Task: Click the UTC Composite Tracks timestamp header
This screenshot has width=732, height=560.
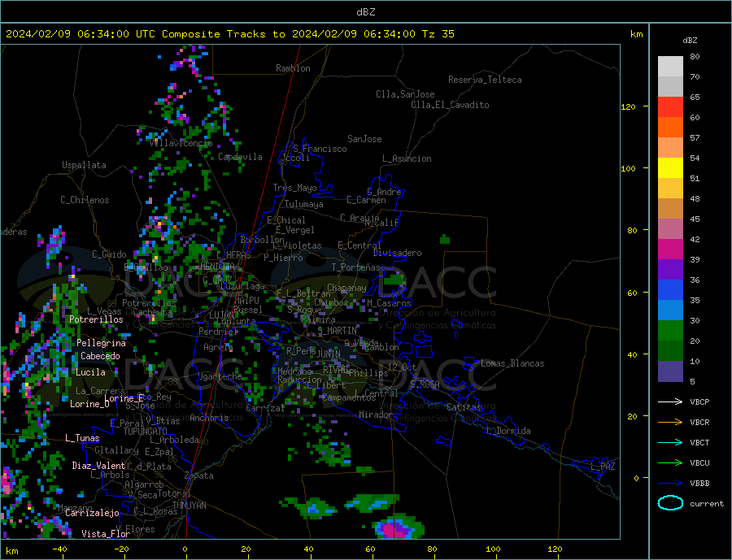Action: tap(229, 33)
